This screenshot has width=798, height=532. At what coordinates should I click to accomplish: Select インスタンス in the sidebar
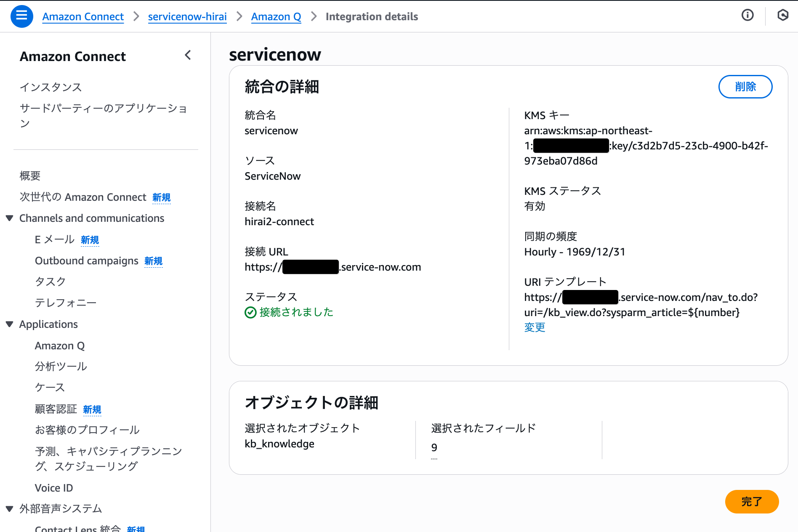point(50,87)
